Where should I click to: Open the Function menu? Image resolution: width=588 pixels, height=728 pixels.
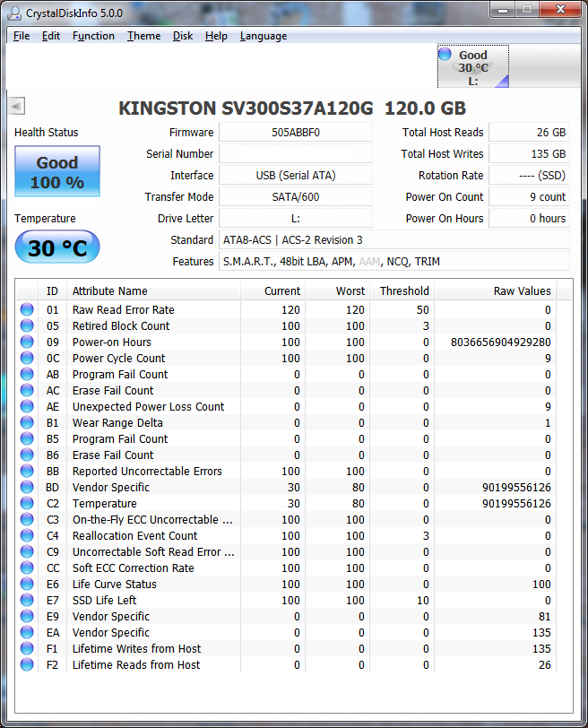(93, 36)
